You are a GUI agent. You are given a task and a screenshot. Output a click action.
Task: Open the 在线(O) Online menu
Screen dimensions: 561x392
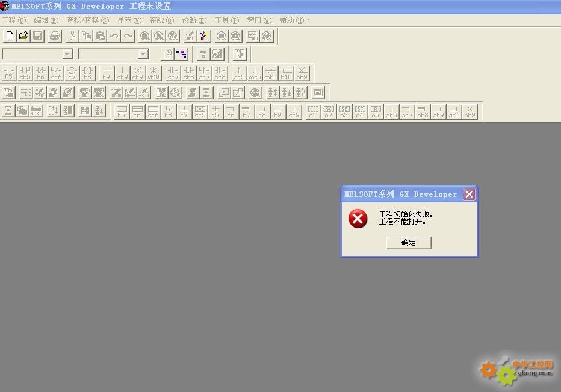[162, 20]
